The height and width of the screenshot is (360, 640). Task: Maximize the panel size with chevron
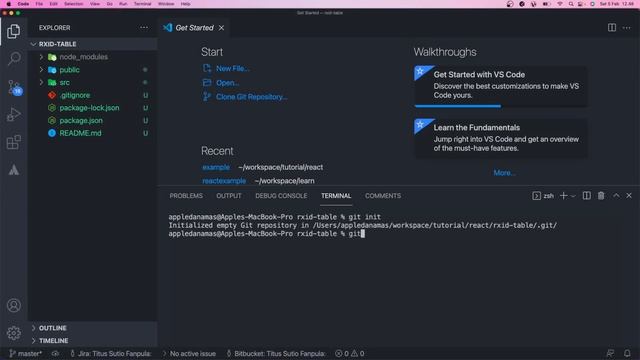[616, 196]
